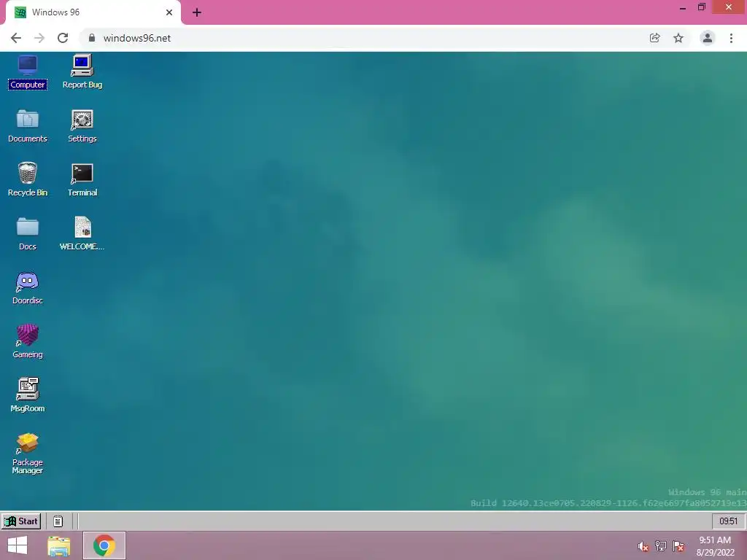This screenshot has width=747, height=560.
Task: Go back in browser history
Action: [16, 38]
